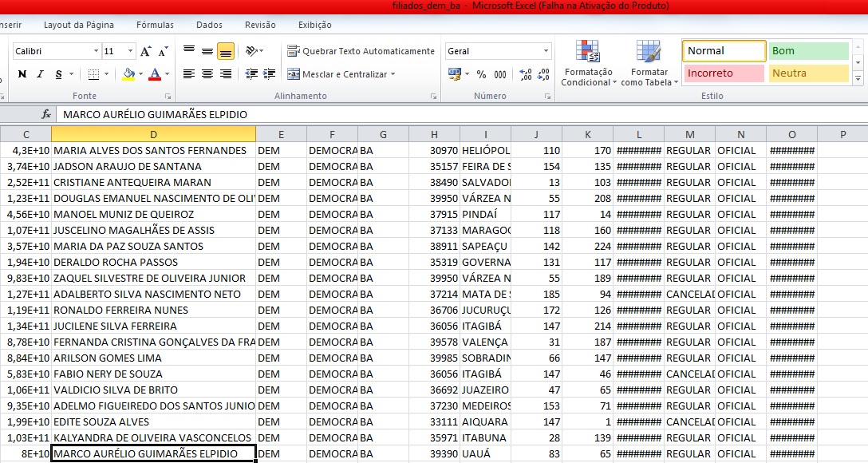Click inside the formula bar text

click(155, 115)
